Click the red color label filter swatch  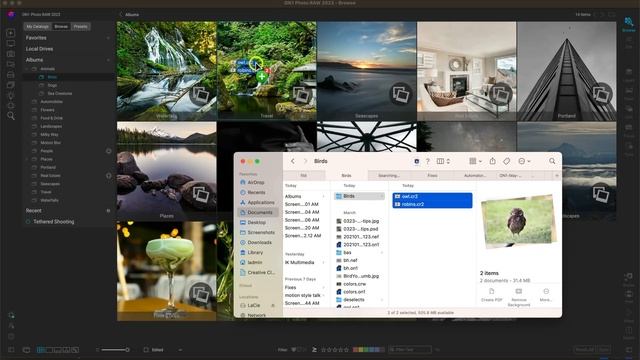[x=356, y=350]
